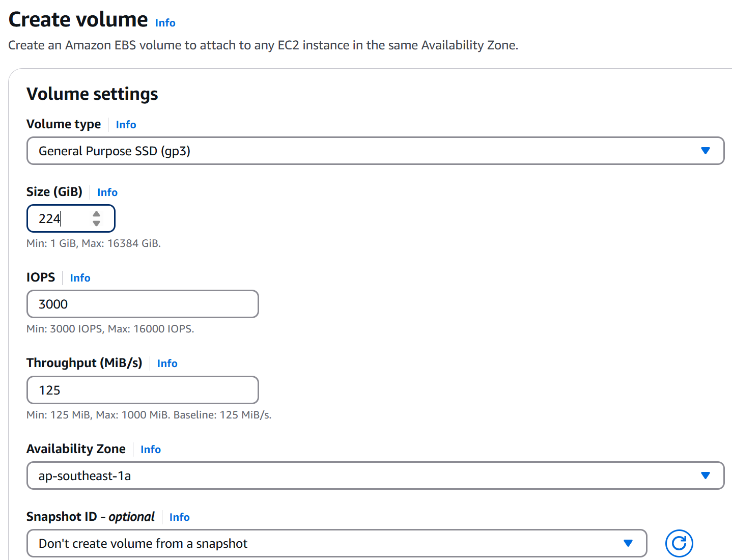Image resolution: width=732 pixels, height=560 pixels.
Task: Click the Info link beside Create volume heading
Action: click(164, 22)
